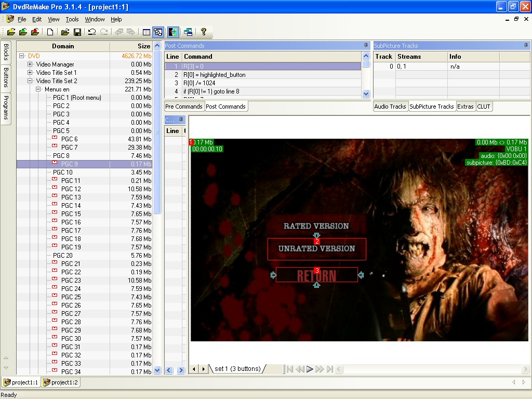Open the View menu
This screenshot has width=532, height=399.
pyautogui.click(x=54, y=19)
